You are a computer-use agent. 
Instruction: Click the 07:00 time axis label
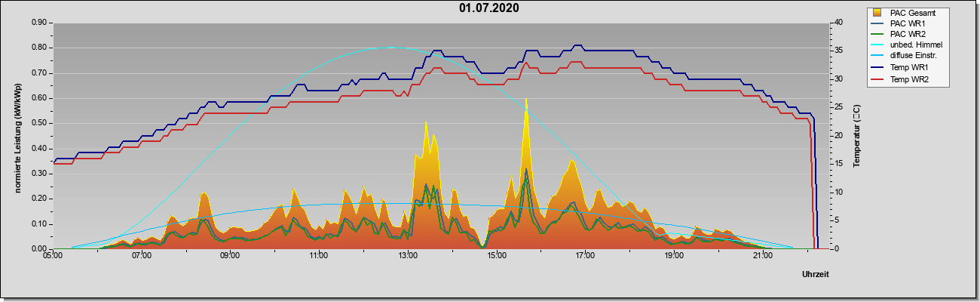(x=142, y=257)
